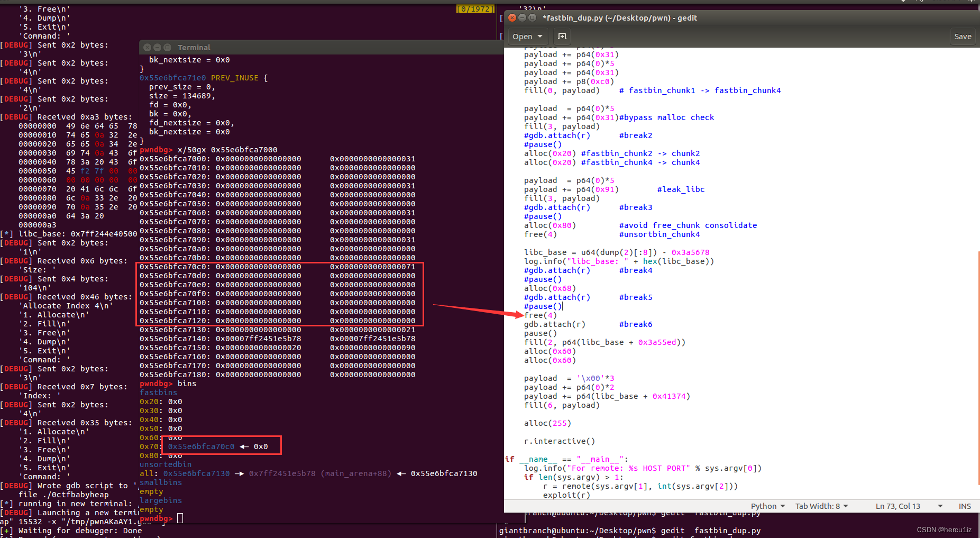Close the floating Terminal window
Viewport: 980px width, 538px height.
148,47
